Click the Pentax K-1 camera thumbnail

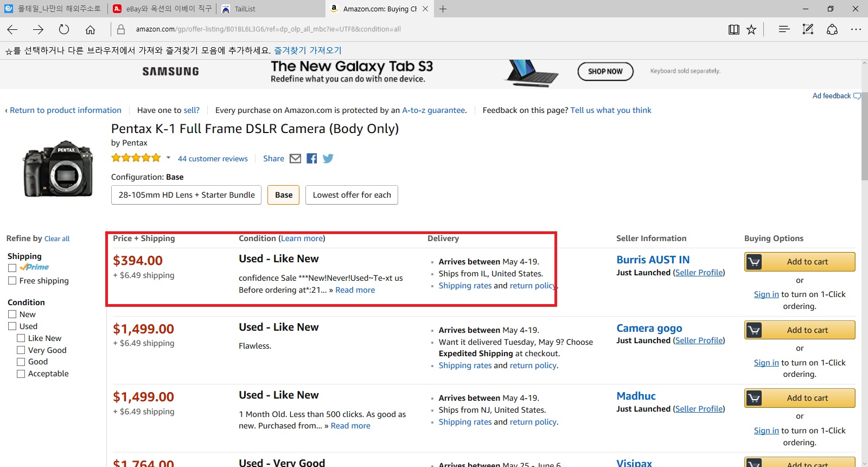click(x=58, y=169)
